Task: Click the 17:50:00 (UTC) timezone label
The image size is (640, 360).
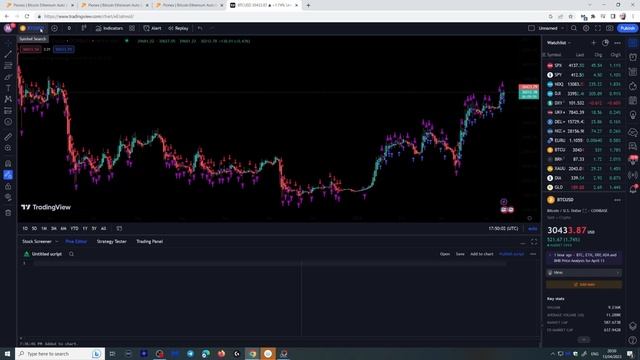Action: pyautogui.click(x=503, y=229)
